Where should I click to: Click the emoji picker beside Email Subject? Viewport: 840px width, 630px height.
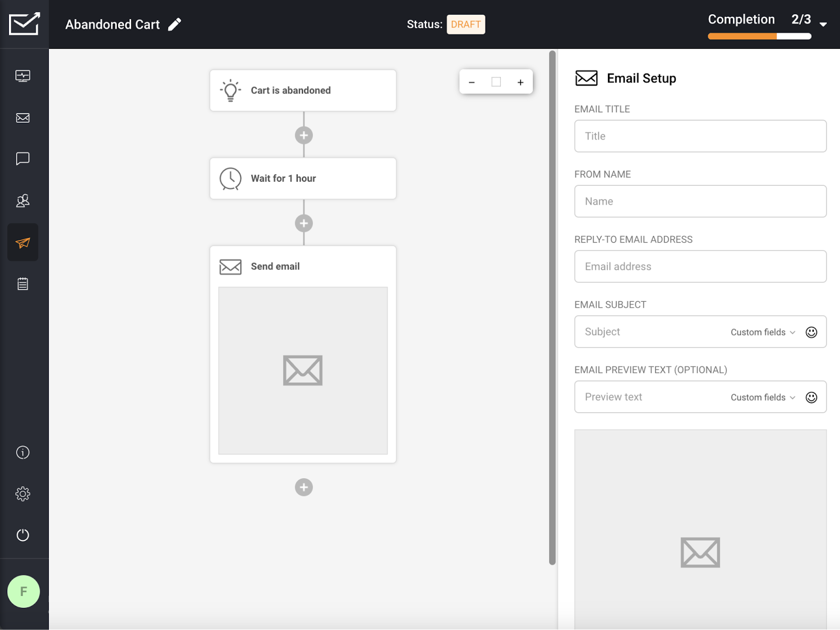pos(811,332)
